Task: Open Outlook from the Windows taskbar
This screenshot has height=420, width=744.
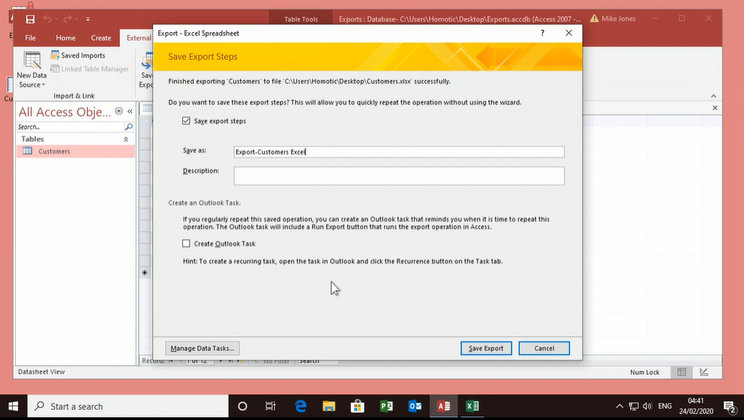Action: point(414,406)
